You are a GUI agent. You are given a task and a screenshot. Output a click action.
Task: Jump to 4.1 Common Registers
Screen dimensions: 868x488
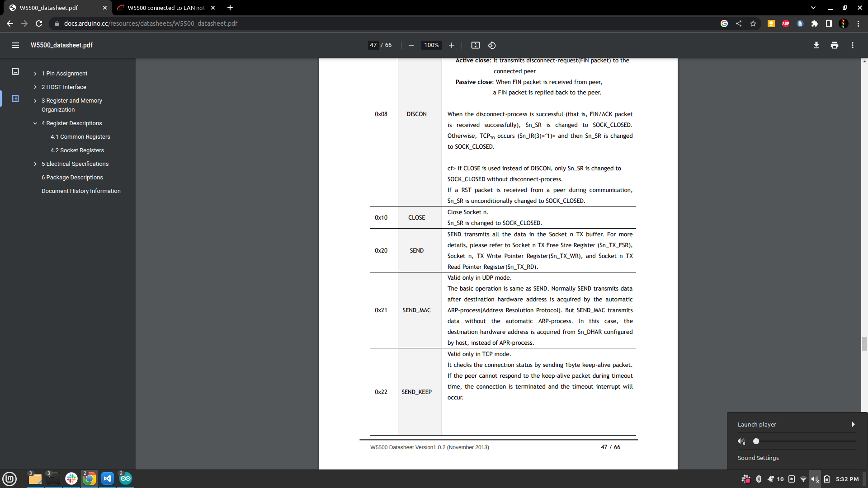point(80,137)
